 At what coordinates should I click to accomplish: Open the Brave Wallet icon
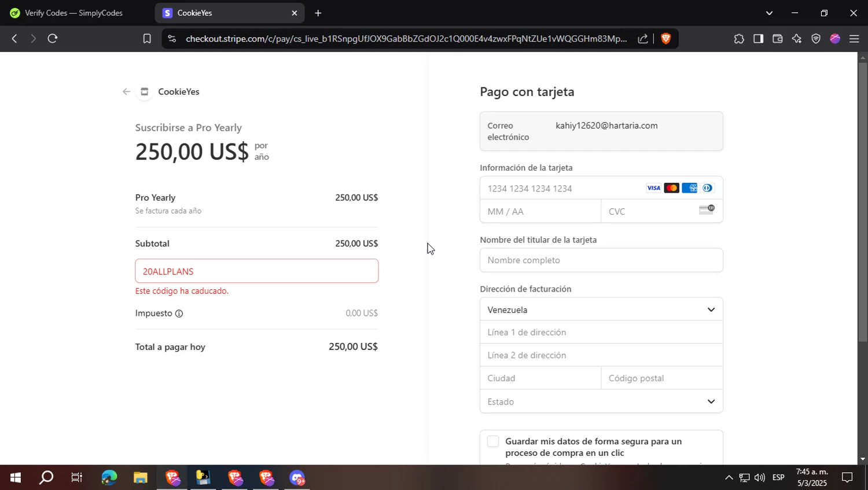tap(777, 39)
